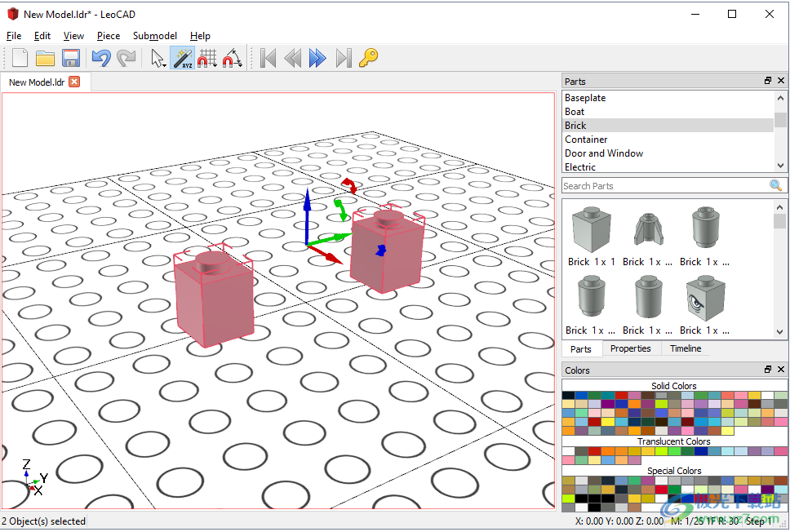790x532 pixels.
Task: Toggle the move snap grid magnet
Action: [x=207, y=58]
